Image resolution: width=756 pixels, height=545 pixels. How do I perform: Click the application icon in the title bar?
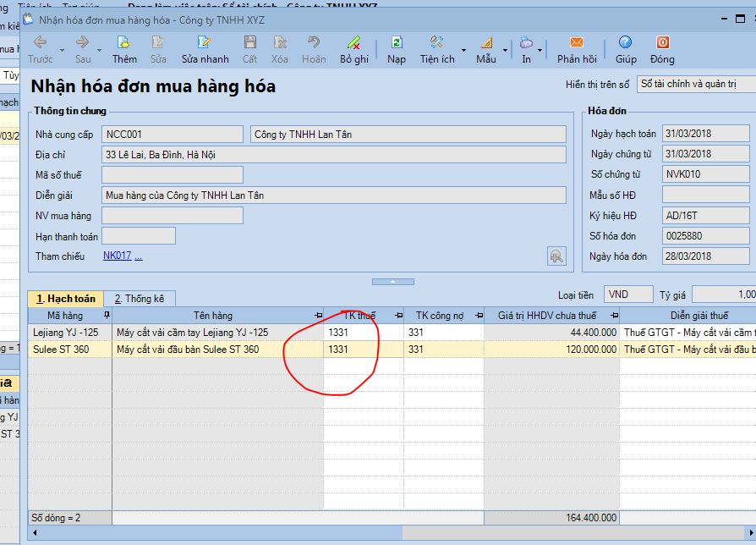point(29,19)
